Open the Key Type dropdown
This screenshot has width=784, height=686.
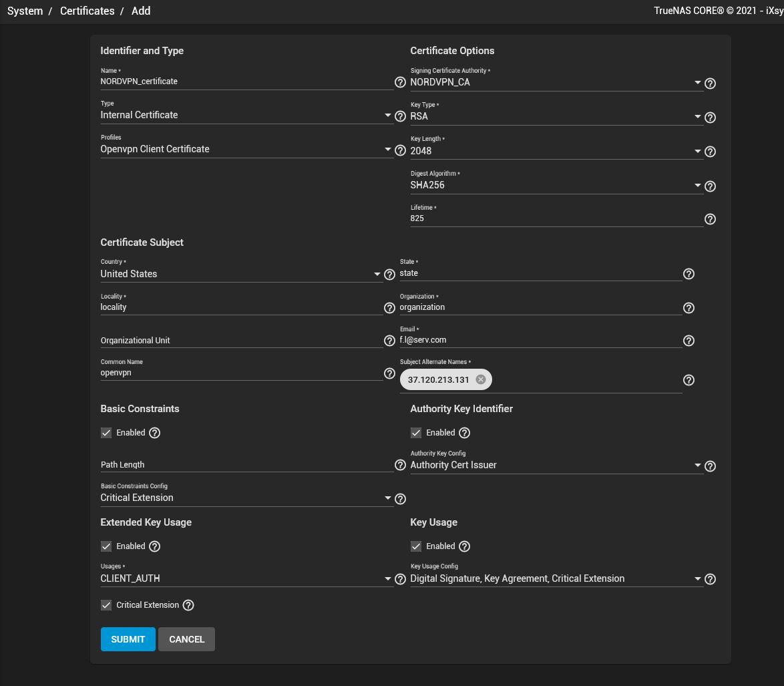[x=556, y=116]
